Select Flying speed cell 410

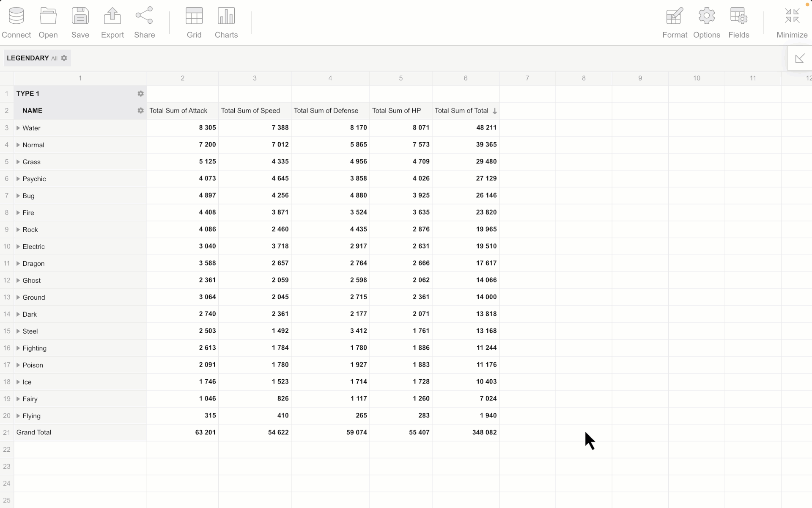pyautogui.click(x=255, y=416)
